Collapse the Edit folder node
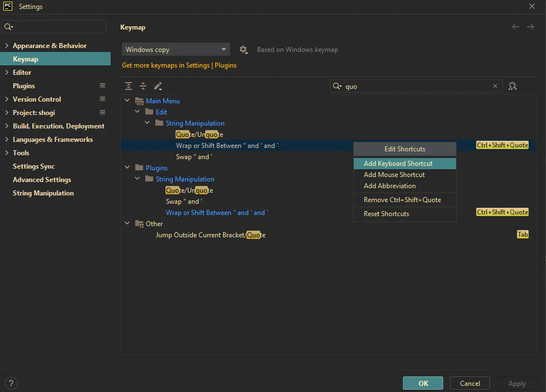 coord(137,112)
